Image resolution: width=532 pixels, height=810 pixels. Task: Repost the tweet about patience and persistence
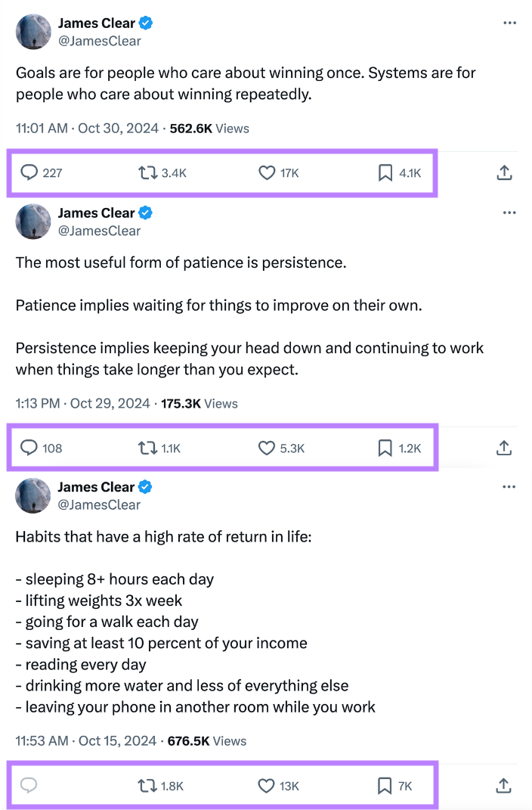pyautogui.click(x=146, y=448)
